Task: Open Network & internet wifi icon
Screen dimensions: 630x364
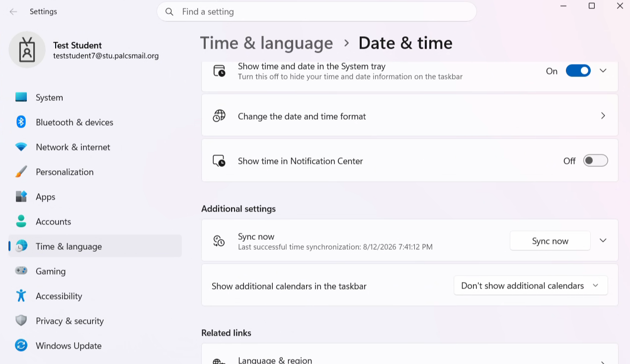Action: tap(21, 147)
